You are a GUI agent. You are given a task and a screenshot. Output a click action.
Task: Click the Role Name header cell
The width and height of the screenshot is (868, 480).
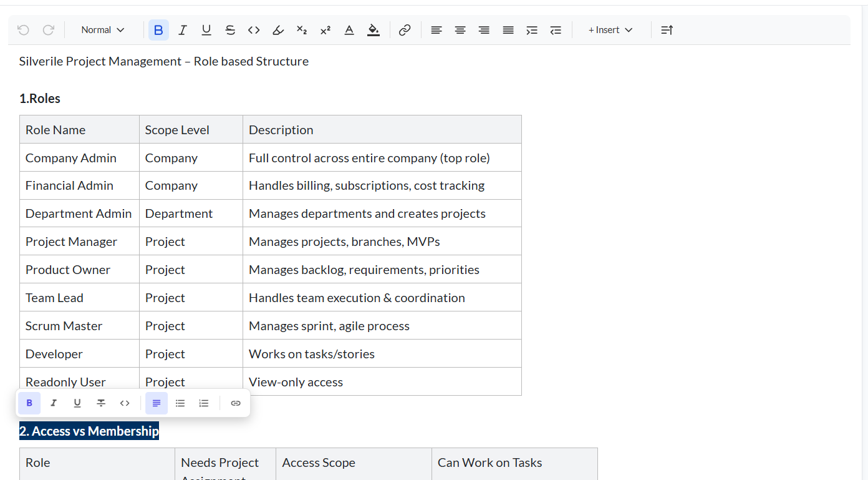79,130
